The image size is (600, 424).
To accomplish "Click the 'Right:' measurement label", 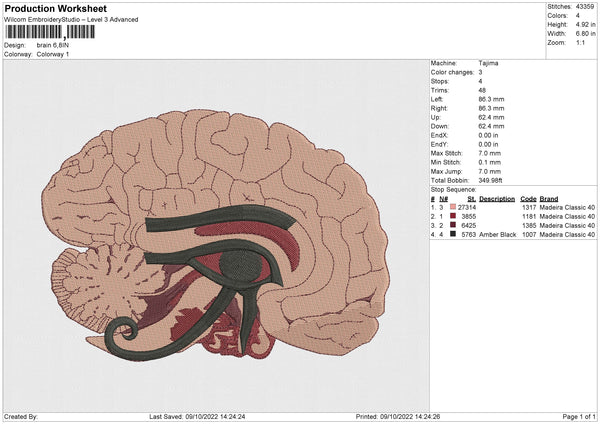I will (439, 108).
